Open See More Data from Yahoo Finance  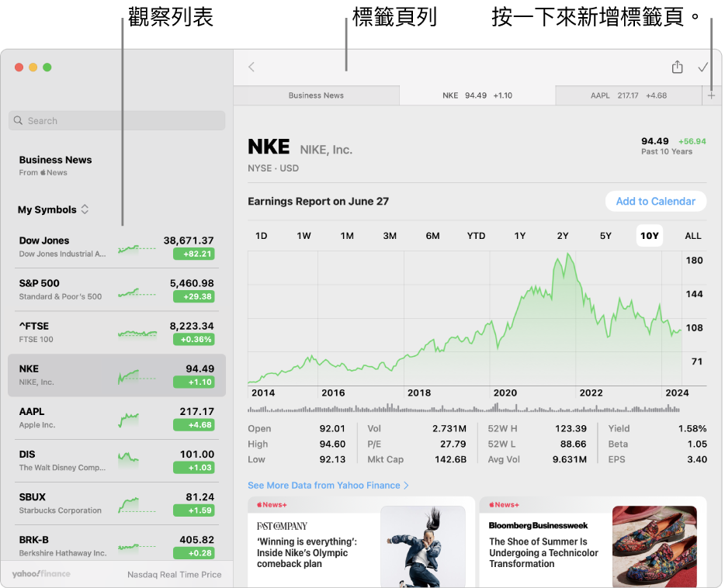point(328,486)
